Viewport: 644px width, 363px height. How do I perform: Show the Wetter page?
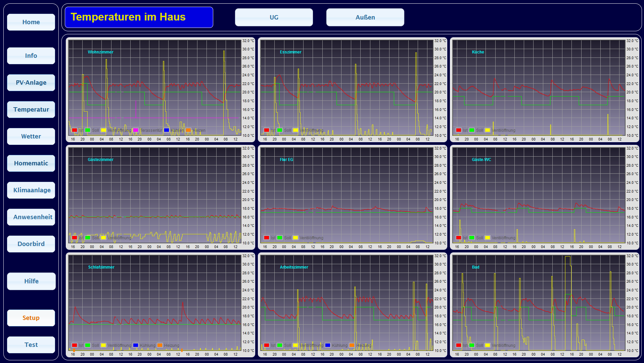coord(31,136)
